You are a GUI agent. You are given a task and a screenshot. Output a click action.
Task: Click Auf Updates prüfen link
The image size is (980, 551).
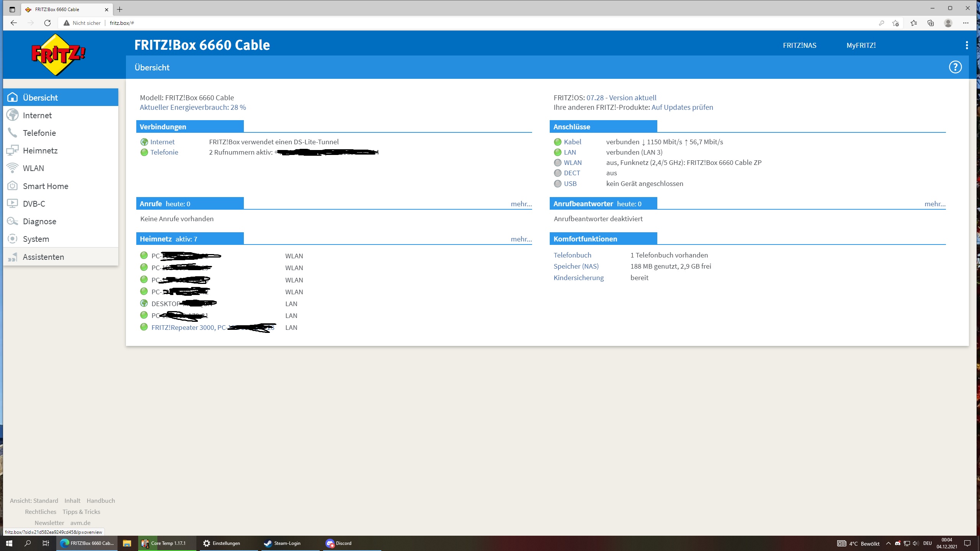tap(682, 107)
